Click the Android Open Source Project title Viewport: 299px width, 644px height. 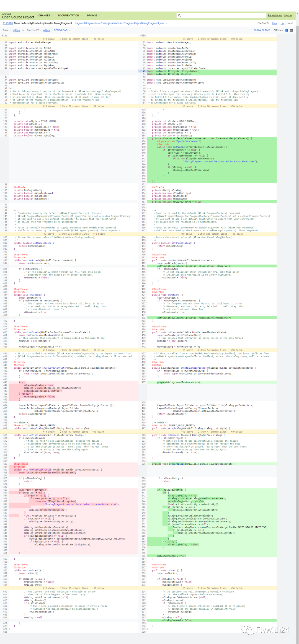coord(18,16)
